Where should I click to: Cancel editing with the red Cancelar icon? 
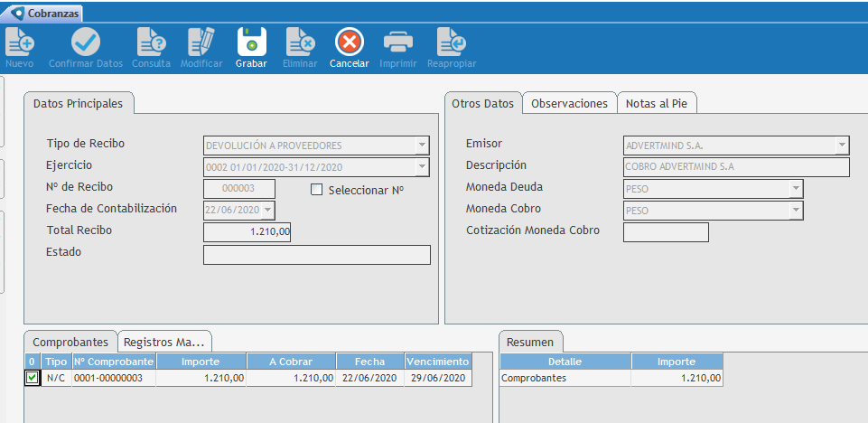pos(349,42)
